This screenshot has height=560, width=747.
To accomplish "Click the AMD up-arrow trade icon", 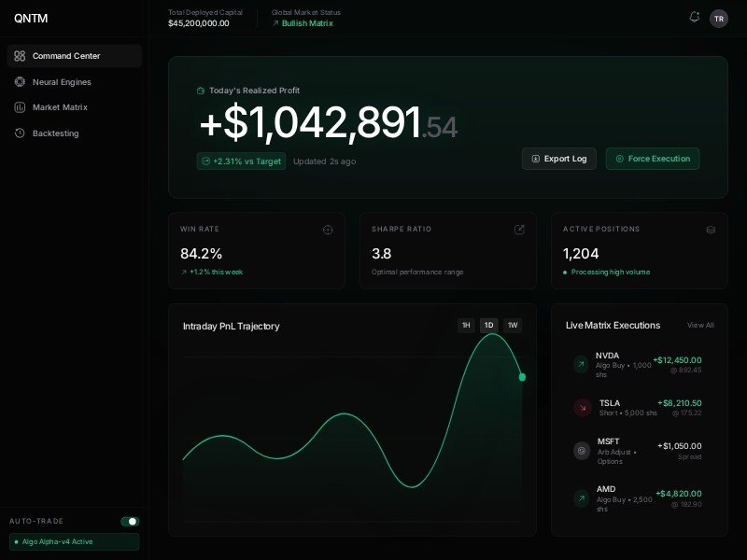I will [581, 498].
